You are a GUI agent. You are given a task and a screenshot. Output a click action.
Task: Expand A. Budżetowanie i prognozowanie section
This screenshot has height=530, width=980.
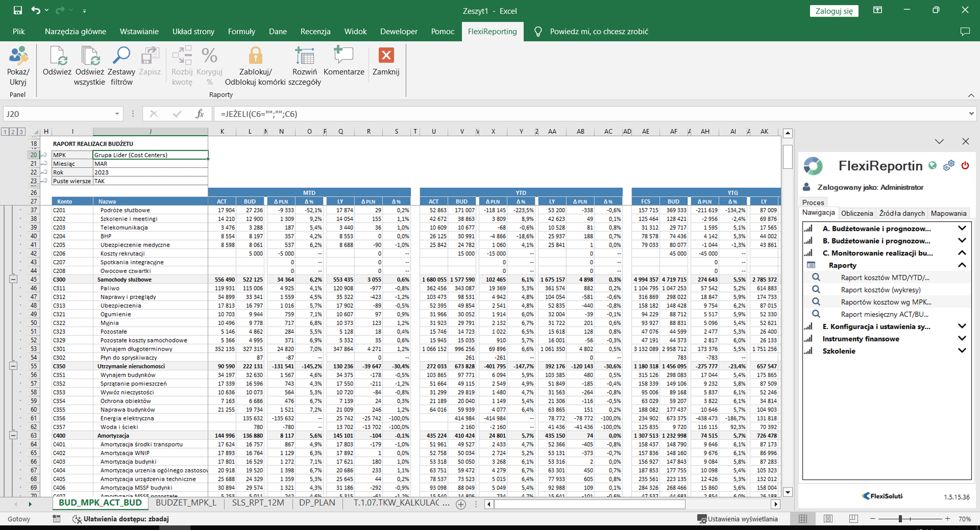click(962, 229)
